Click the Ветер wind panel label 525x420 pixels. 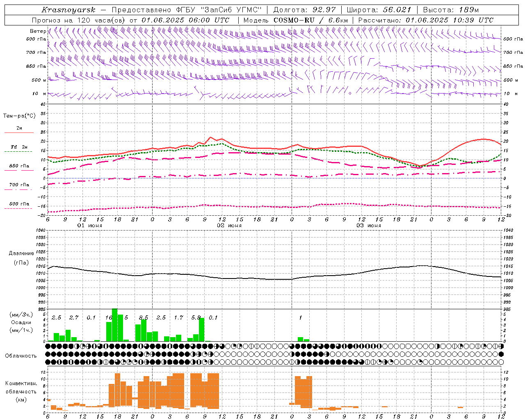(x=38, y=31)
